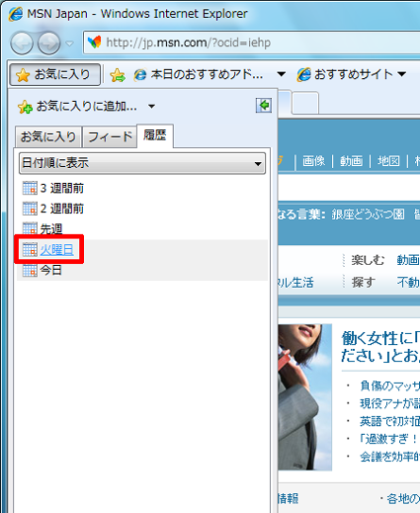Click the Back navigation arrow button
The height and width of the screenshot is (513, 420).
(x=22, y=43)
